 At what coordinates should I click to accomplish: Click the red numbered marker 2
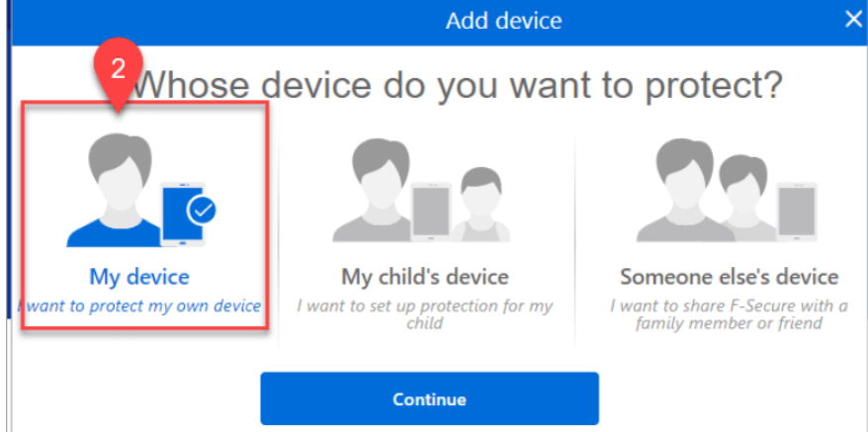119,71
